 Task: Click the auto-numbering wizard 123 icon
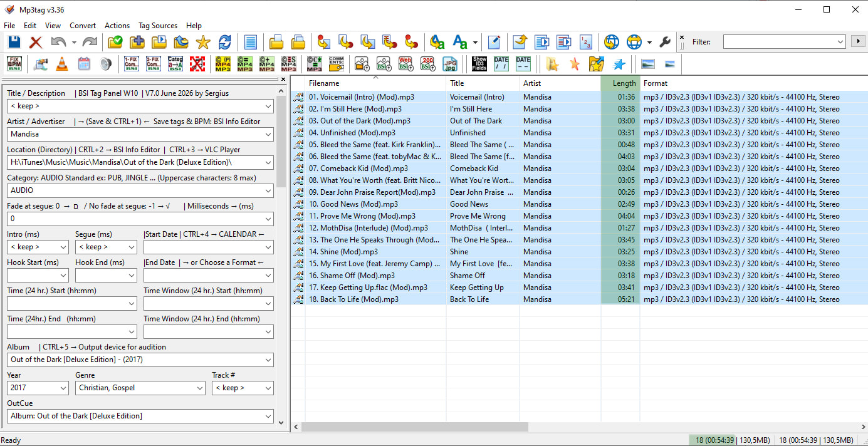pos(585,42)
